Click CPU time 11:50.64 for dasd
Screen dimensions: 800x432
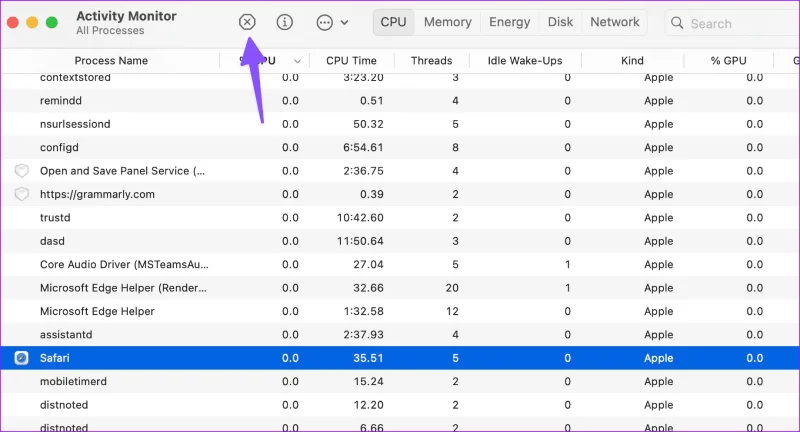point(360,241)
